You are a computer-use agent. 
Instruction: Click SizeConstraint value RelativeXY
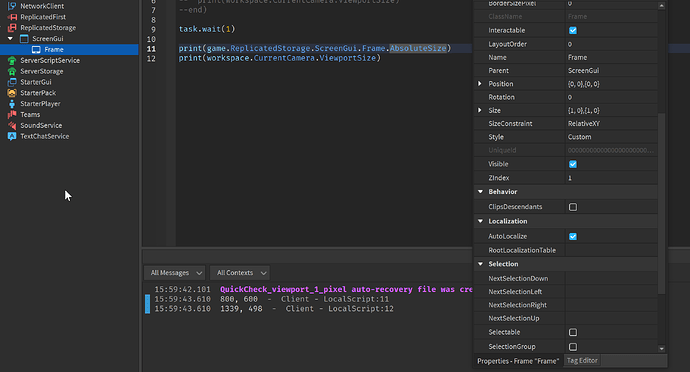point(611,124)
